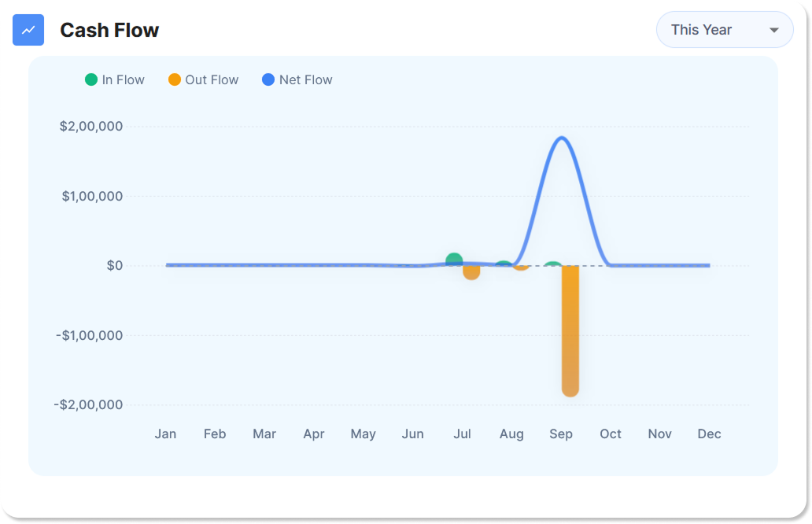The width and height of the screenshot is (812, 524).
Task: Select the green In Flow bar near July
Action: point(454,260)
